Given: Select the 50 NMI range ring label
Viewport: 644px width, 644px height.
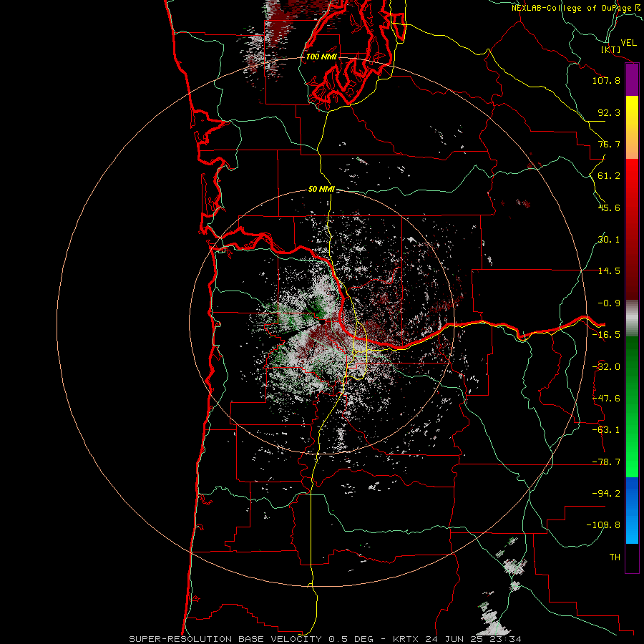Looking at the screenshot, I should [x=321, y=189].
